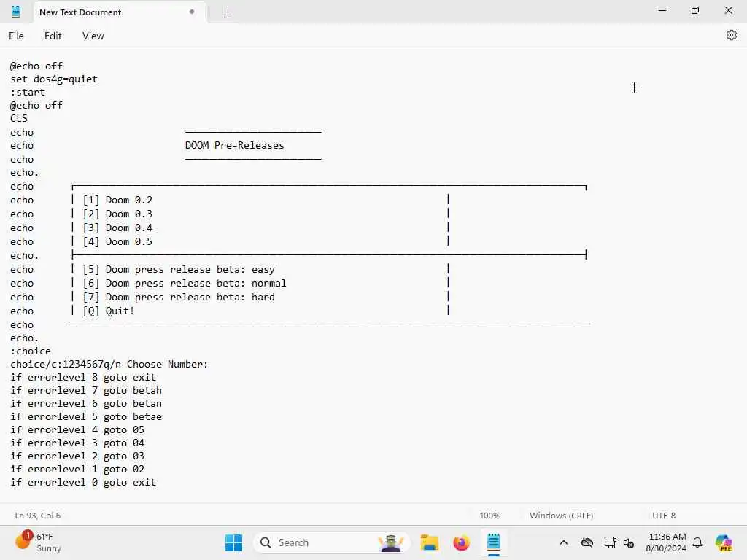Click '[6] Doom press release beta: normal'
The height and width of the screenshot is (560, 747).
click(x=185, y=284)
